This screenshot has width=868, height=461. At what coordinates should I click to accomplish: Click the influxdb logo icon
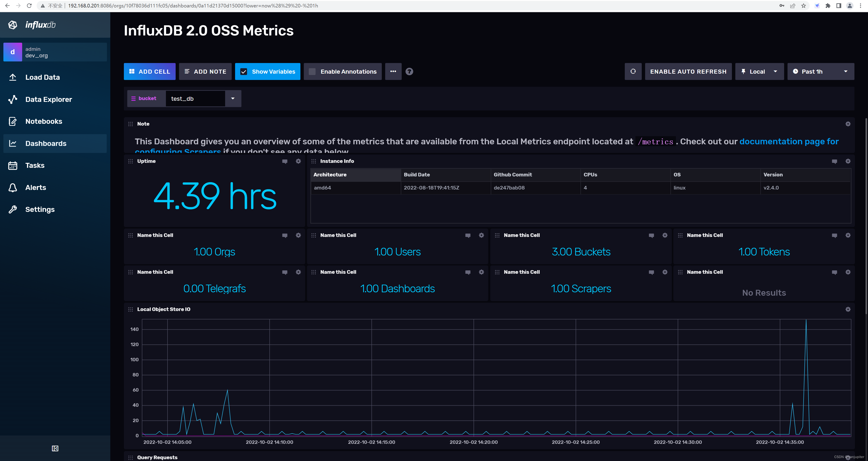click(13, 25)
